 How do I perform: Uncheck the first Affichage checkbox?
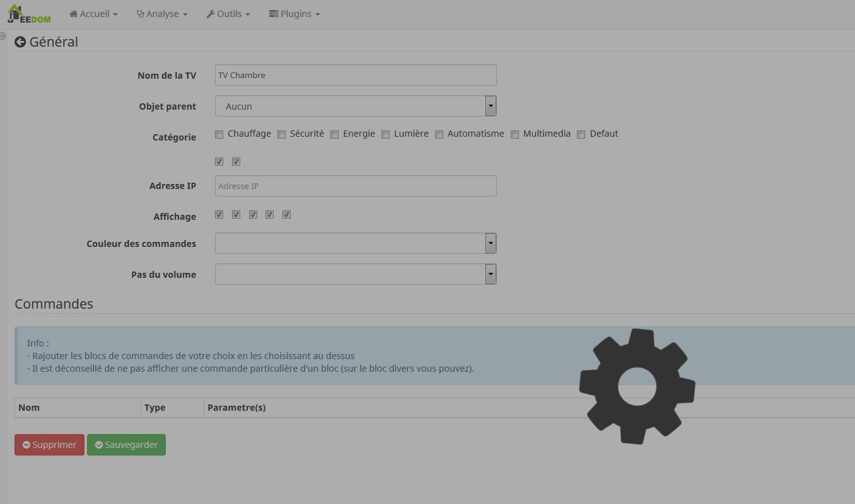219,215
